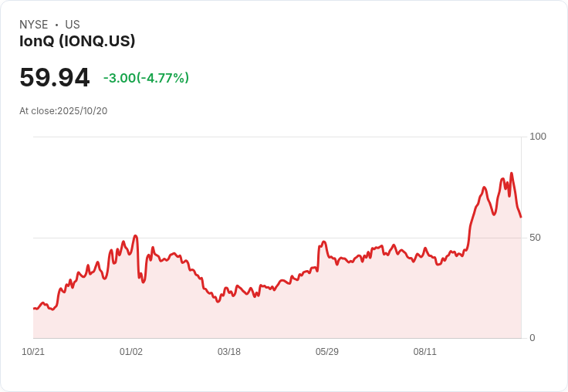568x392 pixels.
Task: Click the price line's lowest dip before 03/18
Action: click(x=218, y=301)
